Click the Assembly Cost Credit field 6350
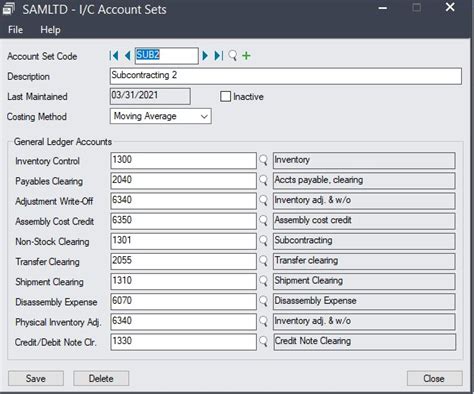The width and height of the screenshot is (474, 394). tap(183, 221)
